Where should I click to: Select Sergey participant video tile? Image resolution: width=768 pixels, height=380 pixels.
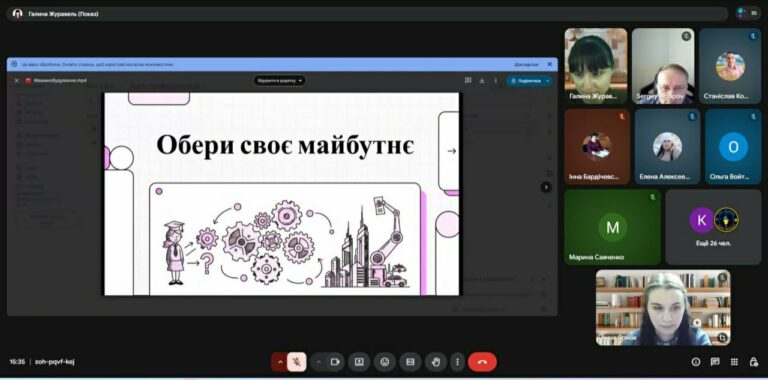[x=663, y=66]
